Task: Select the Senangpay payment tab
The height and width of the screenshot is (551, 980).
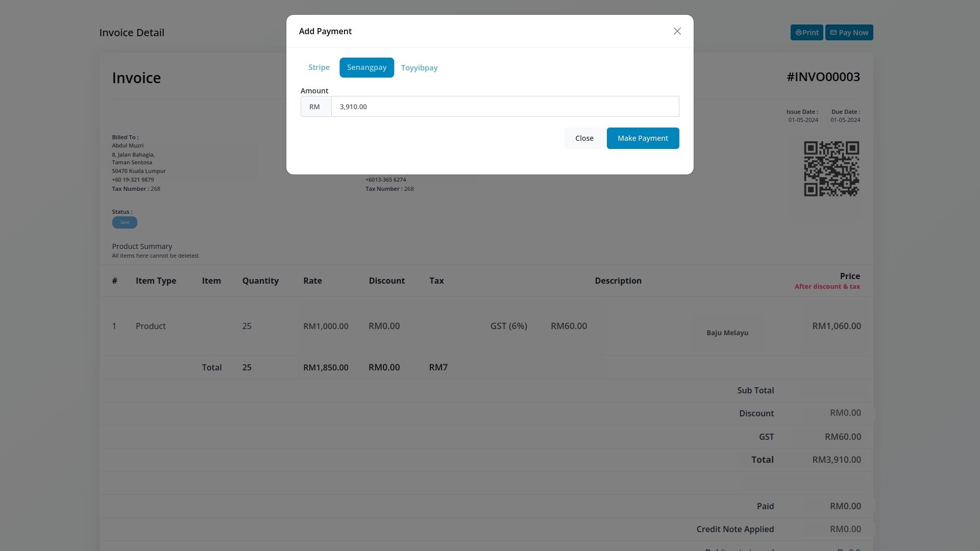Action: (x=366, y=67)
